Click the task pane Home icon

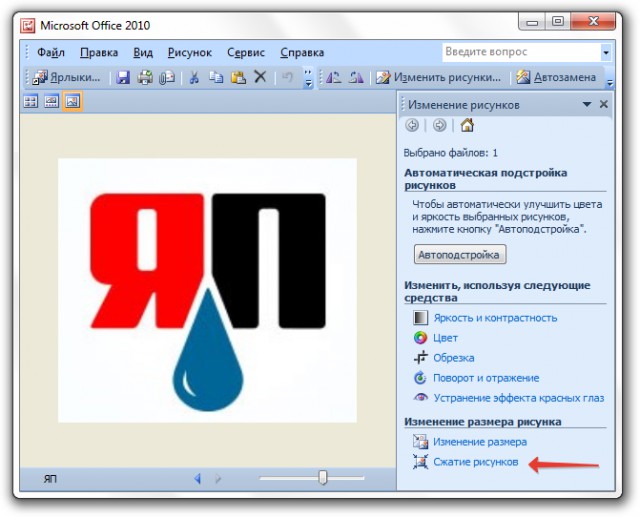(467, 124)
